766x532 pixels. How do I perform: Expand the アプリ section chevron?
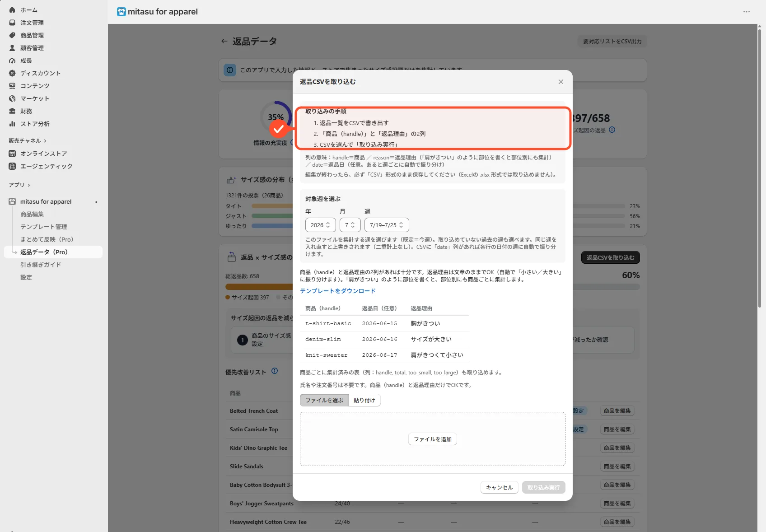pos(29,185)
